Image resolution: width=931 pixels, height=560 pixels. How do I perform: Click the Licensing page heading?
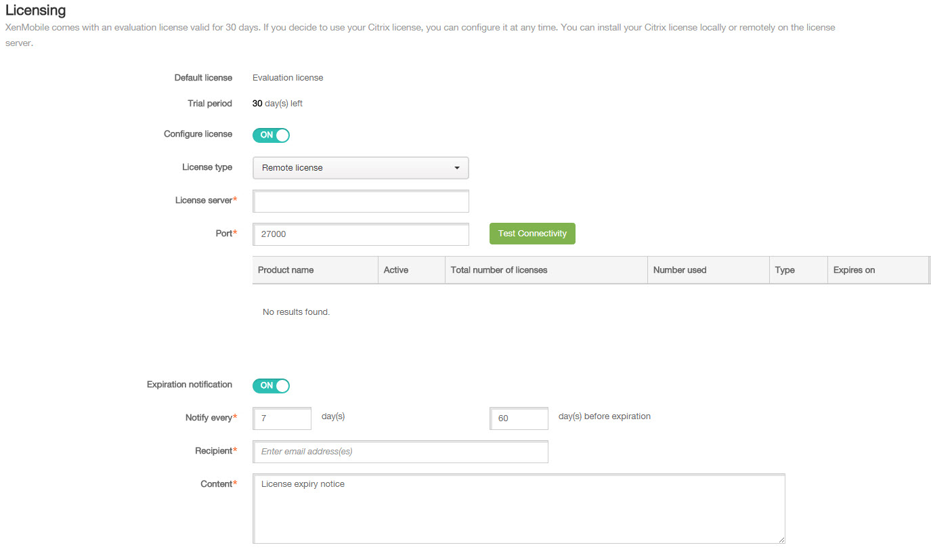(35, 10)
